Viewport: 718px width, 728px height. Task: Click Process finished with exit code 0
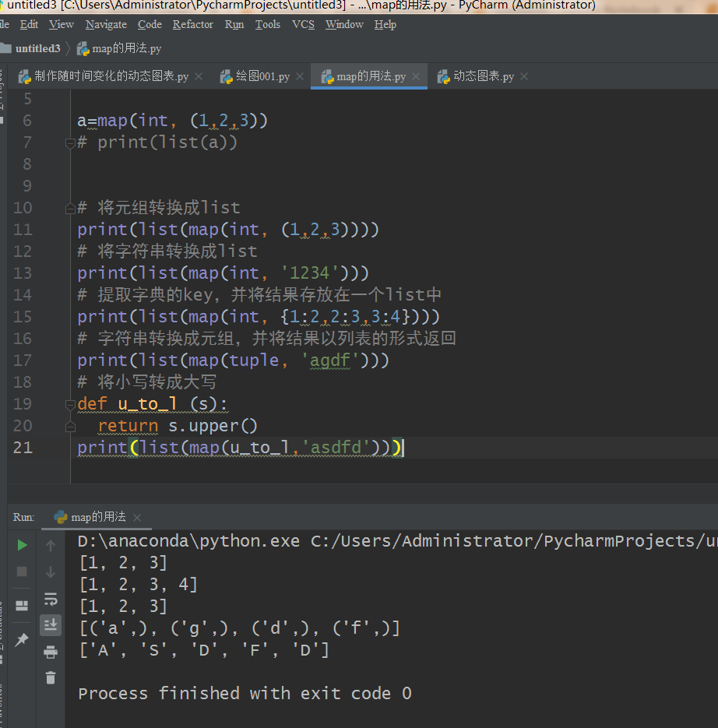(x=245, y=693)
